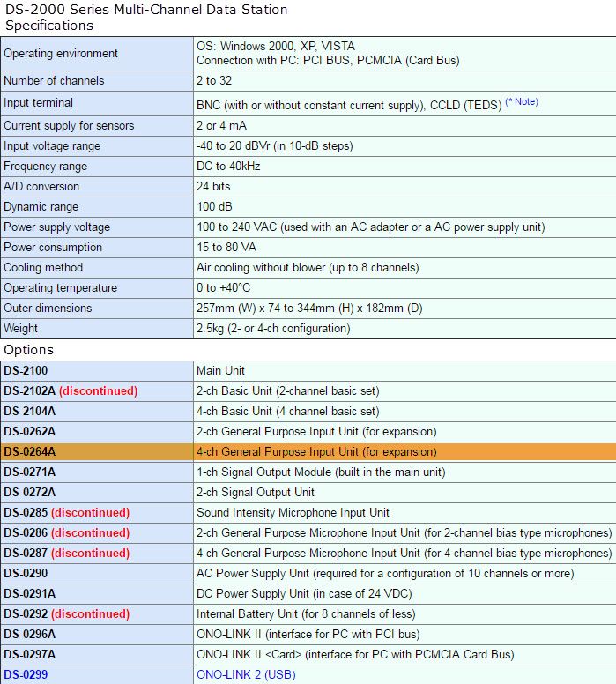The width and height of the screenshot is (616, 684).
Task: Click the 'Operating environment' label
Action: [x=61, y=53]
